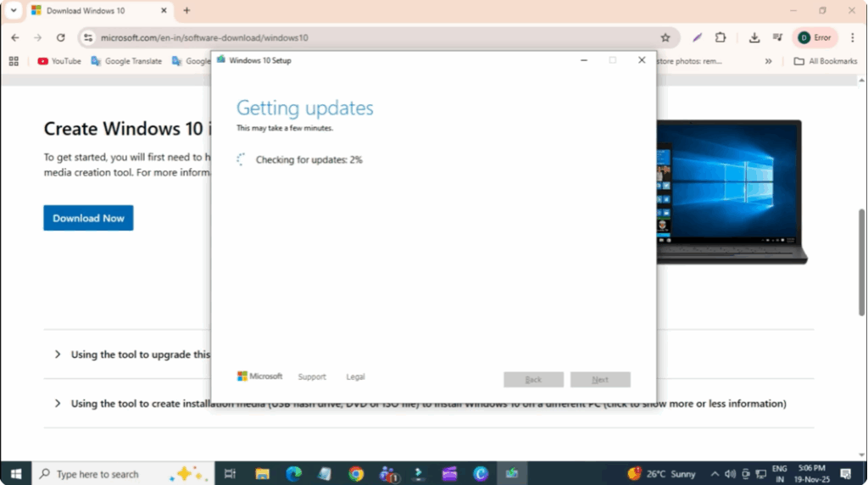This screenshot has height=485, width=868.
Task: Launch Microsoft Edge from the taskbar
Action: tap(293, 474)
